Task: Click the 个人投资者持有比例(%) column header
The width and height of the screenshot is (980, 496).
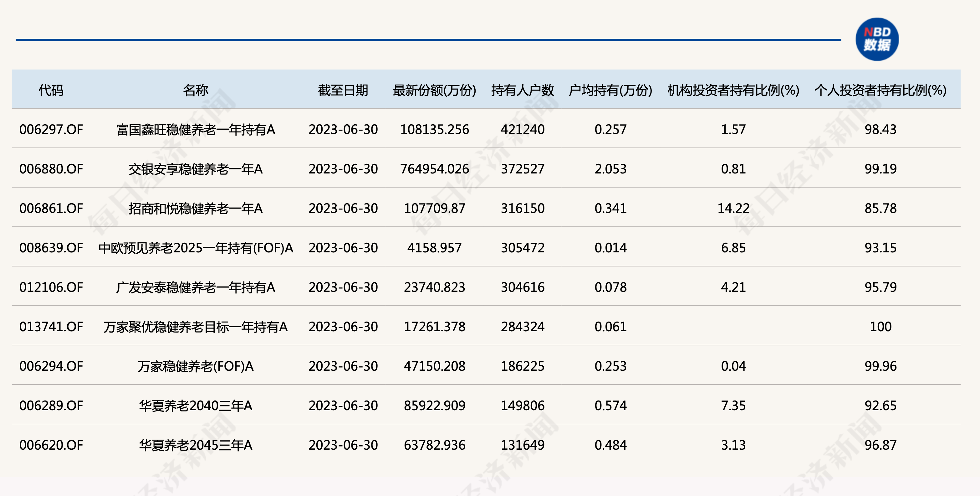Action: pos(880,90)
